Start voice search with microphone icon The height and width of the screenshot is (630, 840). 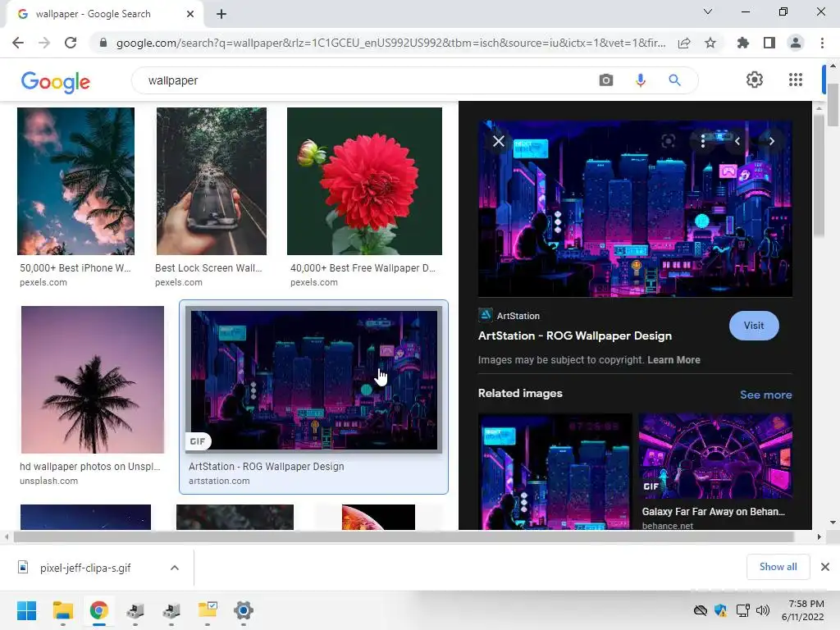click(x=640, y=80)
